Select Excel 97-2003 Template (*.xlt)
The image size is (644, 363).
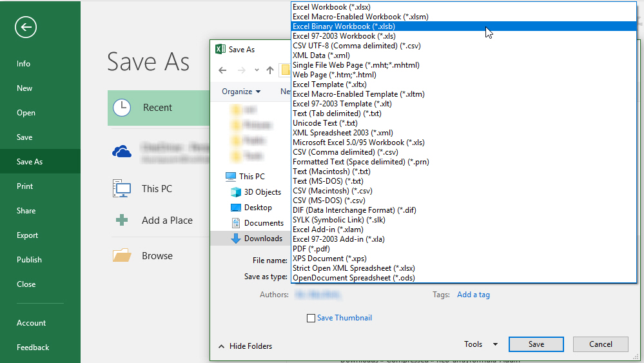[x=463, y=104]
